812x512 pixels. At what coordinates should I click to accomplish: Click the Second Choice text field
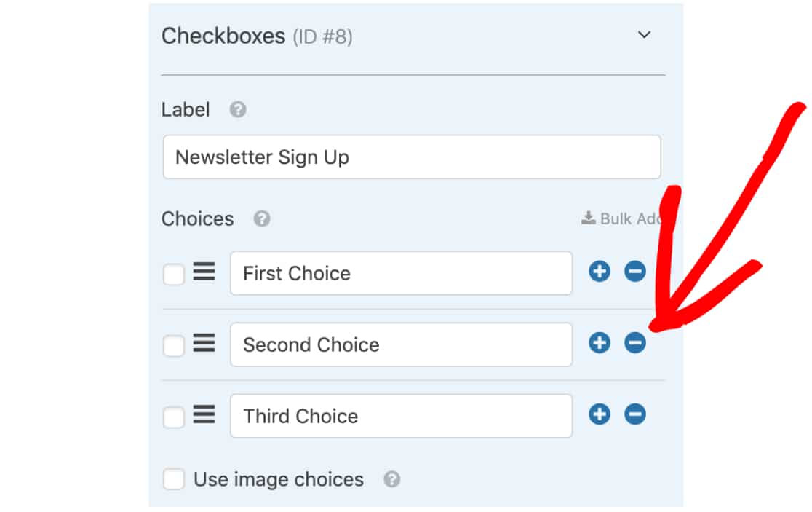click(x=402, y=344)
